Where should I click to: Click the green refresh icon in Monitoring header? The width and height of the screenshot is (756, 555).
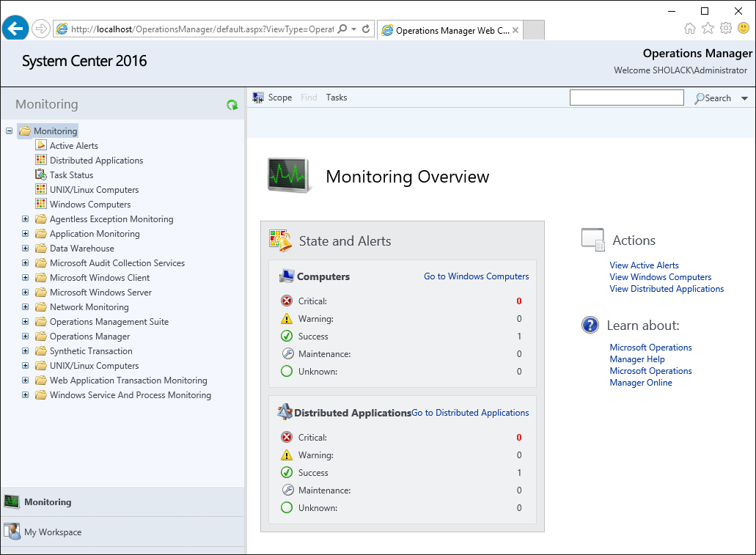pos(232,105)
